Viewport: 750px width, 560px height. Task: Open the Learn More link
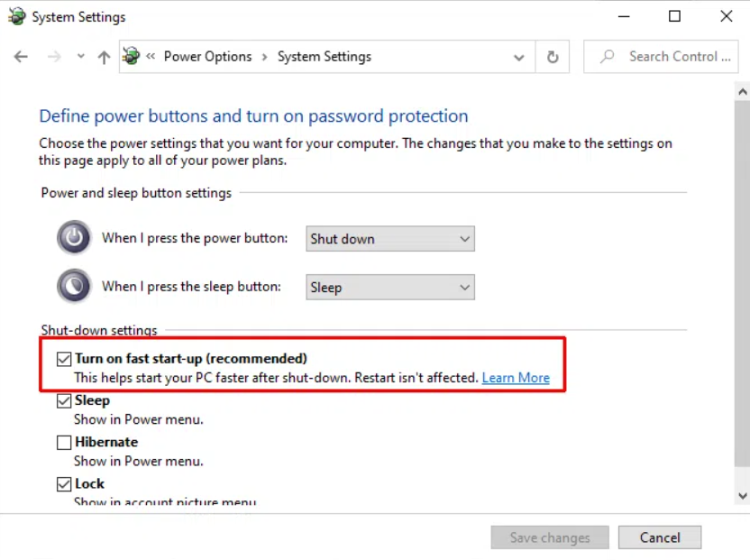click(516, 378)
